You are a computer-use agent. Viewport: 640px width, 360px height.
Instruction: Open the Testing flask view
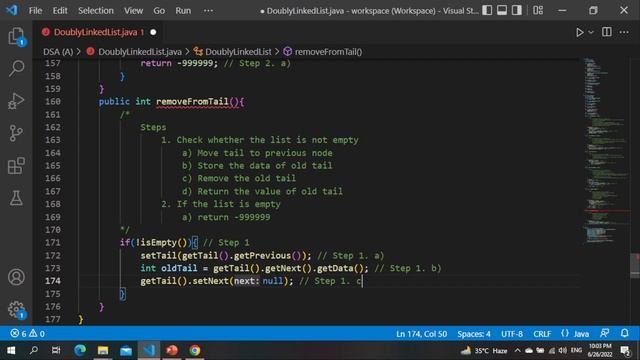click(16, 198)
